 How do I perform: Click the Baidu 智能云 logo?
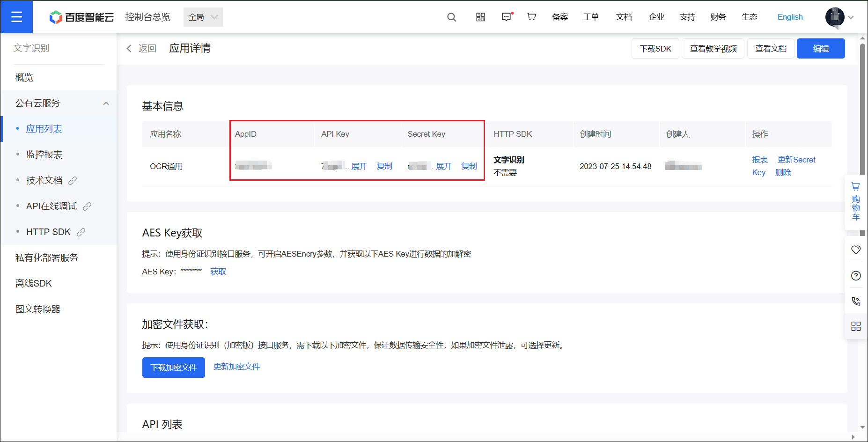(81, 17)
